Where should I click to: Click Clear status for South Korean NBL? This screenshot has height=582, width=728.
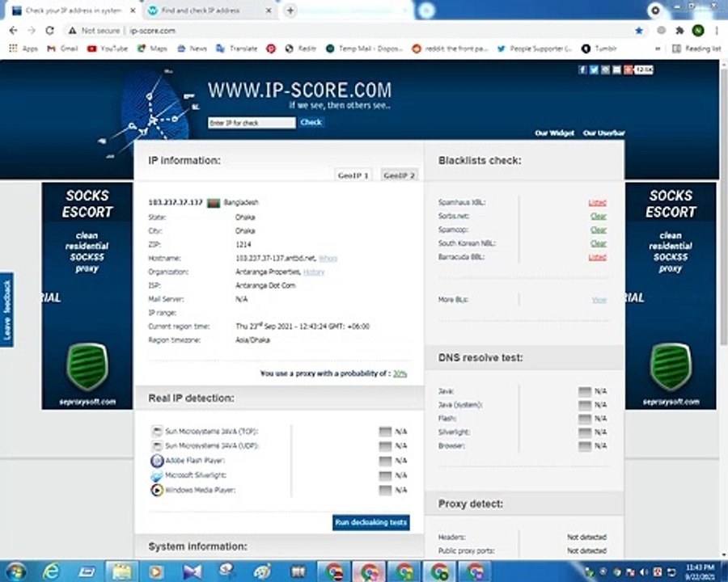(599, 243)
